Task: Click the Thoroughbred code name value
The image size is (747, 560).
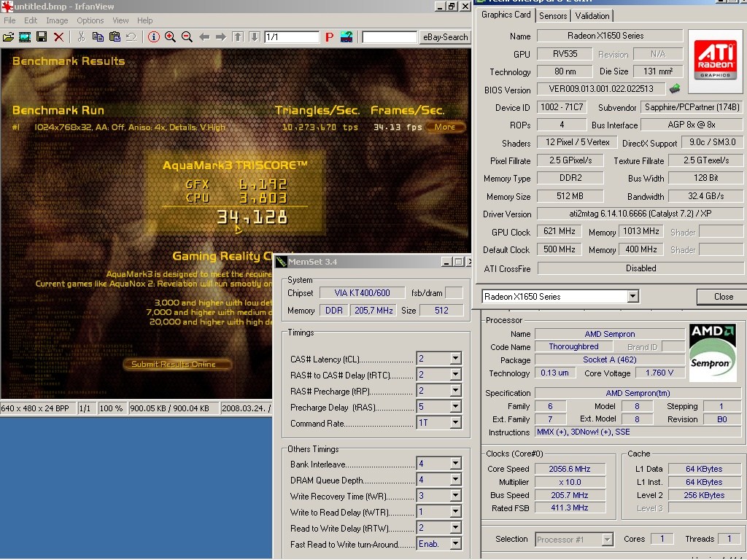Action: 573,346
